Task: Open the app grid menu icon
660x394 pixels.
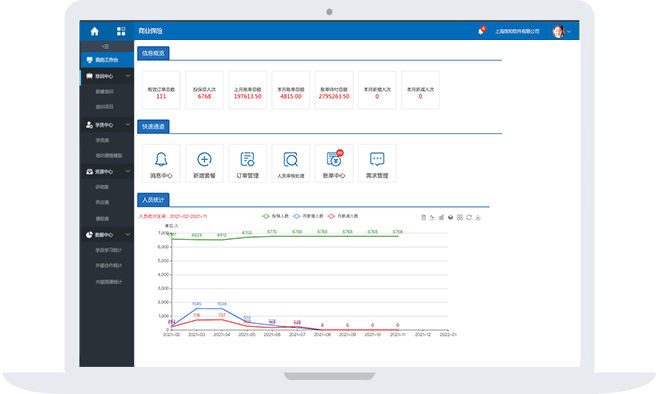Action: pos(121,31)
